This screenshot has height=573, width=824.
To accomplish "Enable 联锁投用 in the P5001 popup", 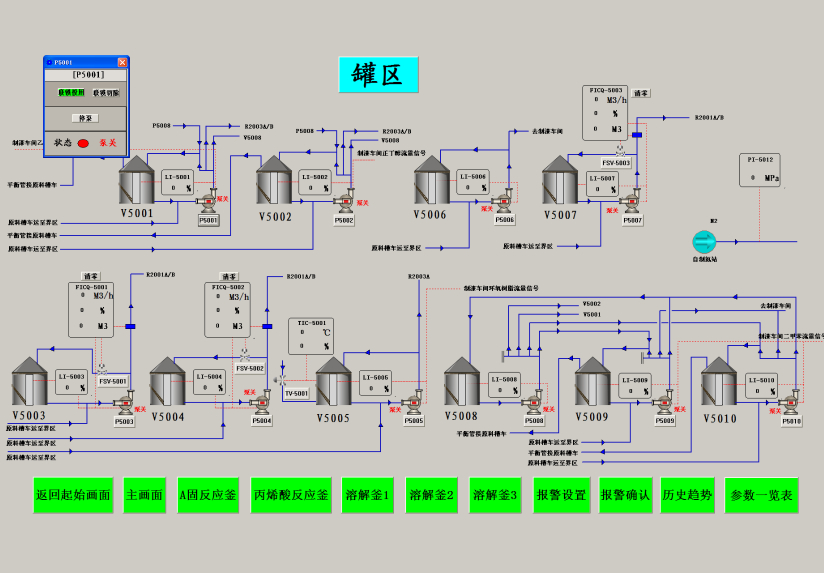I will (x=71, y=93).
